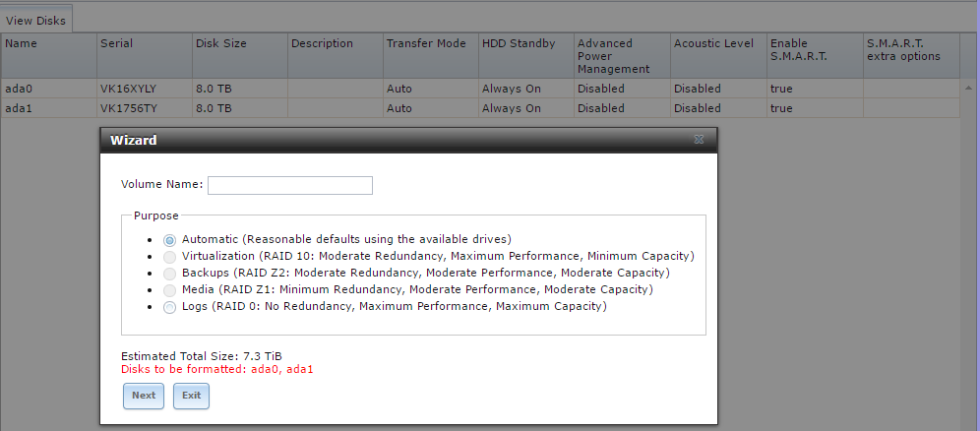Click the Transfer Mode column header
The height and width of the screenshot is (431, 980).
pyautogui.click(x=430, y=55)
